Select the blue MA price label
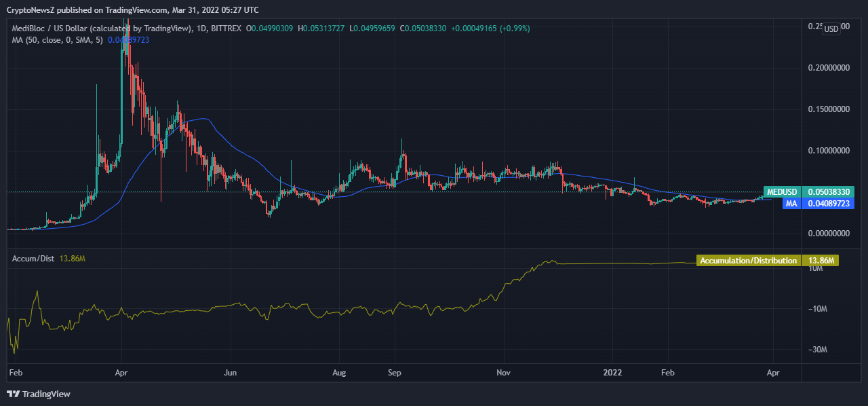Image resolution: width=868 pixels, height=406 pixels. pos(790,203)
